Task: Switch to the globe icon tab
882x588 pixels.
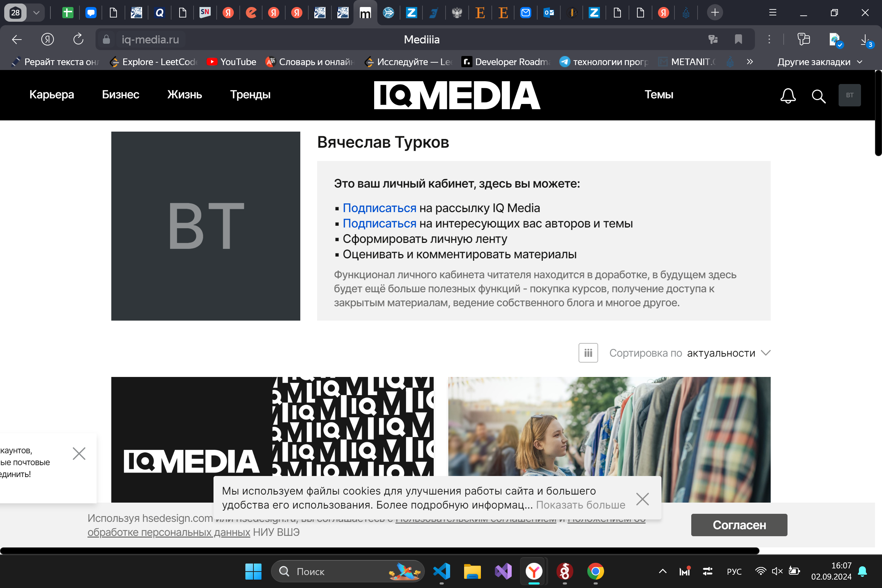Action: pyautogui.click(x=388, y=13)
